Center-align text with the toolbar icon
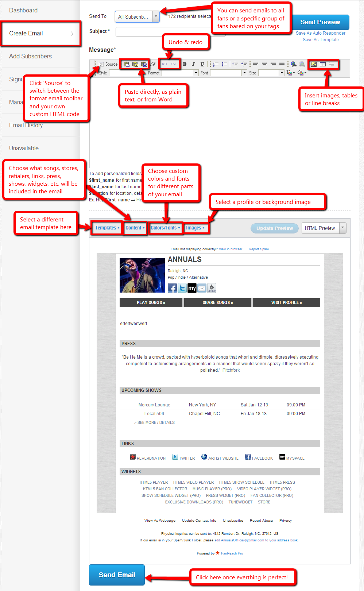 click(264, 64)
